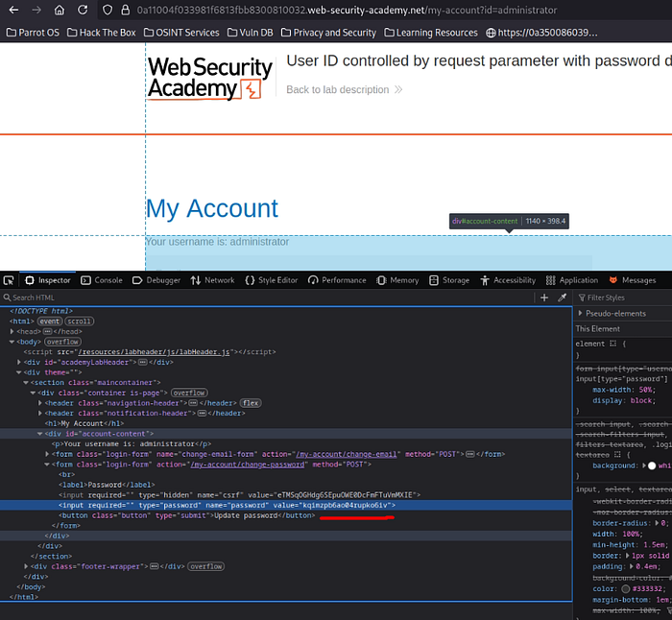The height and width of the screenshot is (620, 672).
Task: Click the plus icon to create node
Action: [544, 298]
